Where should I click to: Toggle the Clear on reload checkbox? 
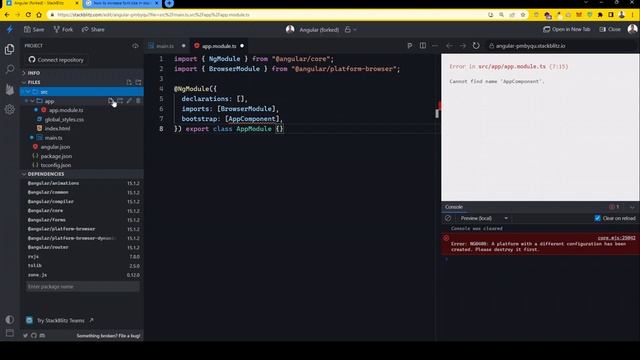pyautogui.click(x=597, y=218)
